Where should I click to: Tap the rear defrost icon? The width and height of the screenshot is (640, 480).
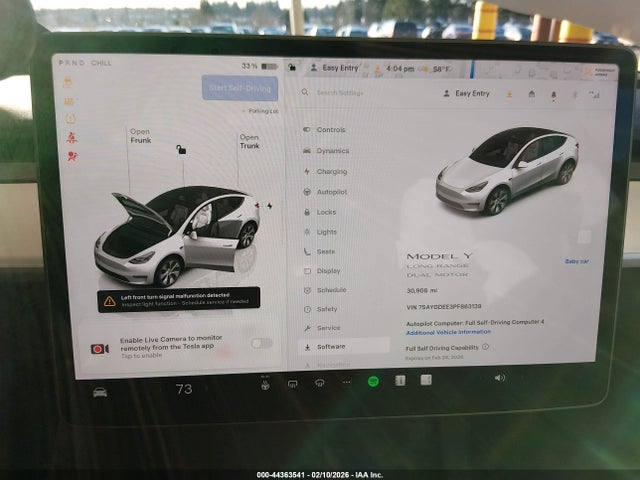point(320,383)
